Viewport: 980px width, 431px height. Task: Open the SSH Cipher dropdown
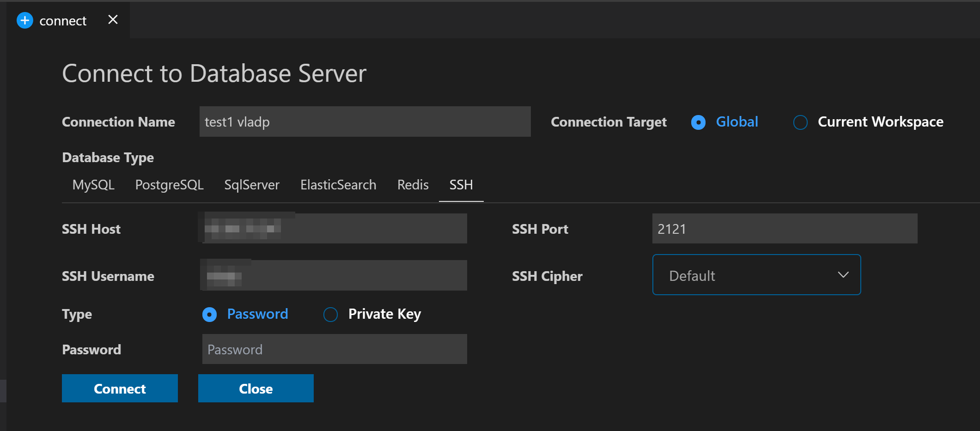[x=756, y=275]
